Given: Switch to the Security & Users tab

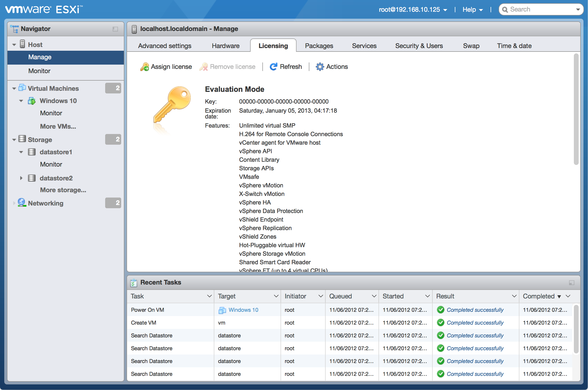Looking at the screenshot, I should [419, 46].
